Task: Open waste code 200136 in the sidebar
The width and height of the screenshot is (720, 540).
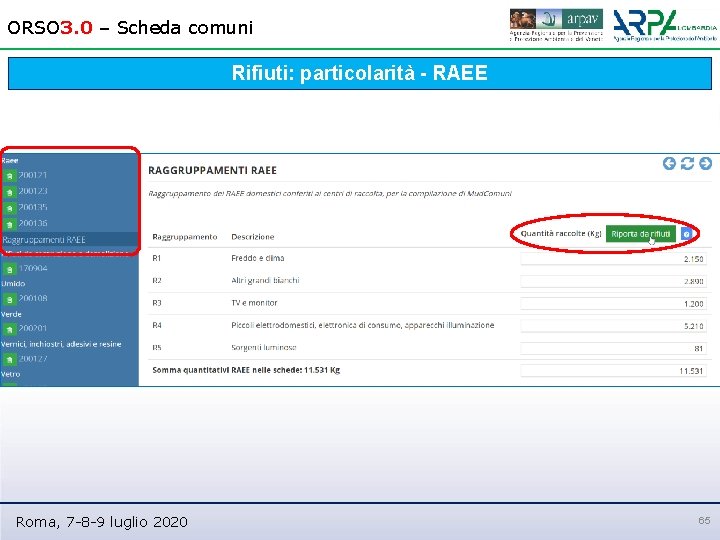Action: click(x=33, y=223)
